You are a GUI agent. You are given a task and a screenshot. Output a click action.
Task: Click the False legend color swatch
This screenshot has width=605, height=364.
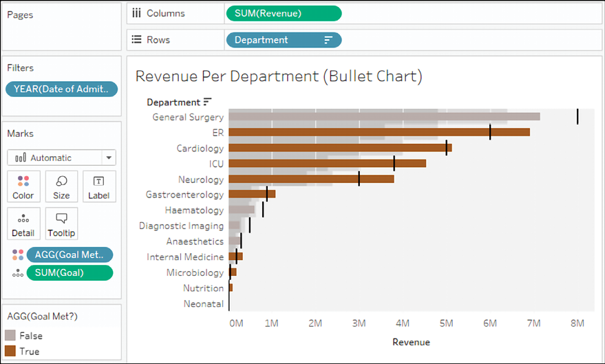pos(10,336)
